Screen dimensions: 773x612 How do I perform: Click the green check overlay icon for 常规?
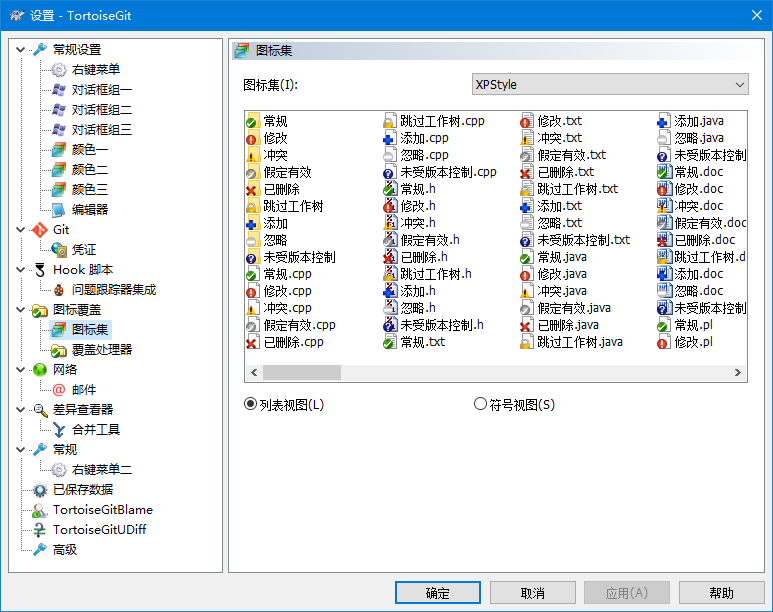point(252,121)
